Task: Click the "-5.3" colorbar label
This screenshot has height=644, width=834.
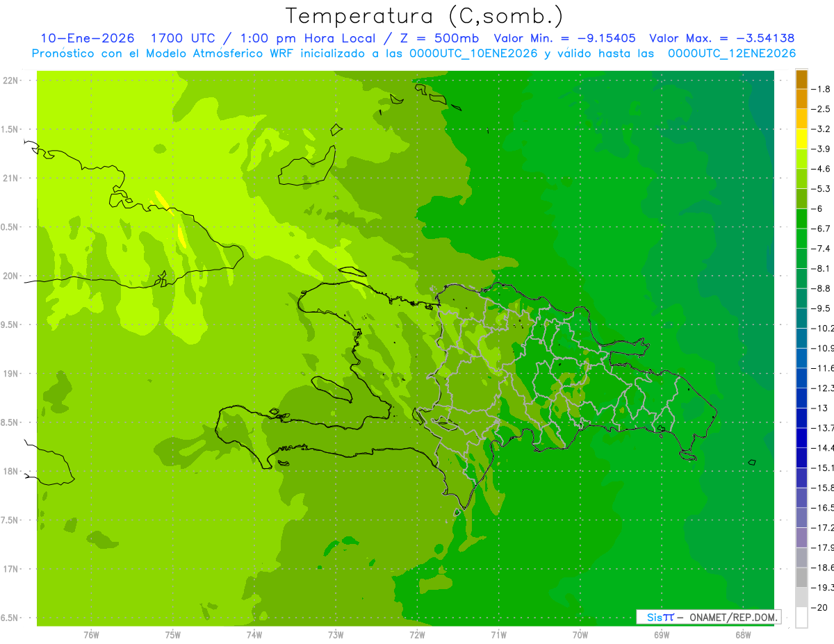Action: 822,189
